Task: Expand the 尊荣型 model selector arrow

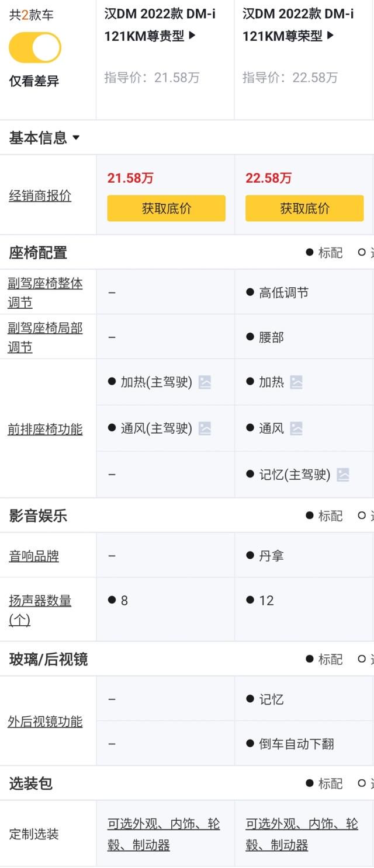Action: [x=330, y=36]
